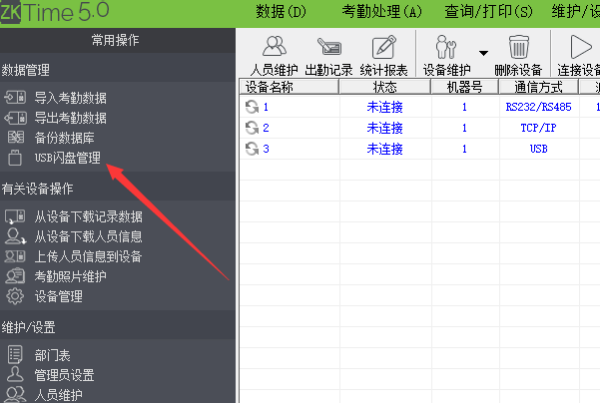Open the 导入考勤数据 link
This screenshot has width=600, height=403.
click(71, 98)
